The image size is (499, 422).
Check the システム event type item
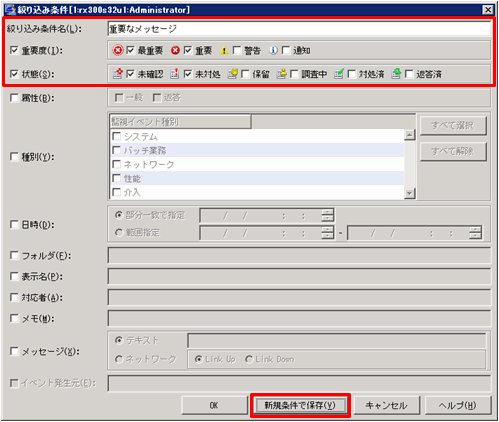tap(116, 136)
